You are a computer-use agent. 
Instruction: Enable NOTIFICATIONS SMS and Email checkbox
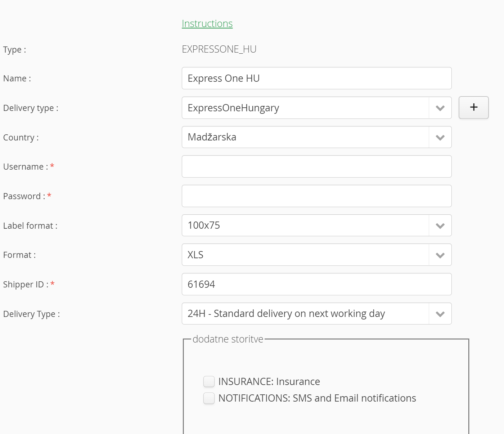pyautogui.click(x=209, y=398)
